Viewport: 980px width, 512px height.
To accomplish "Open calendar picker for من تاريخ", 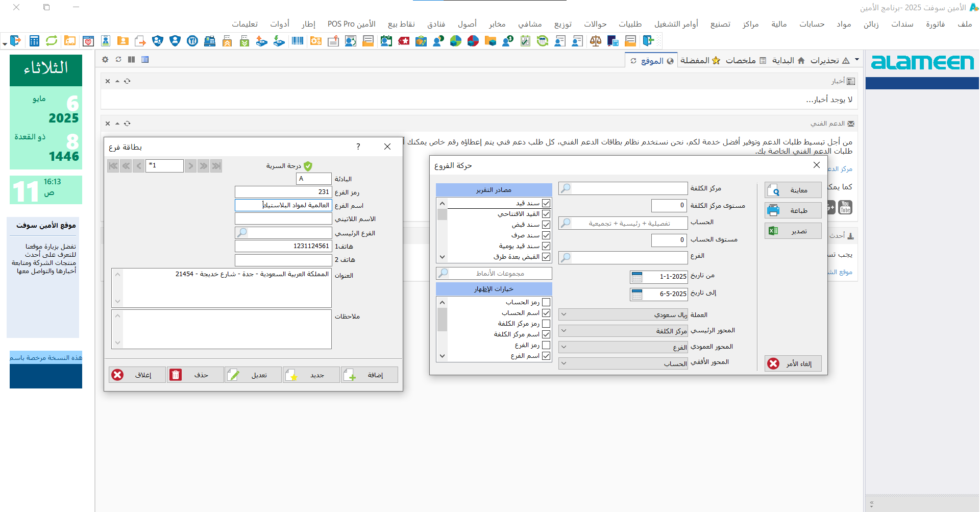I will click(637, 277).
